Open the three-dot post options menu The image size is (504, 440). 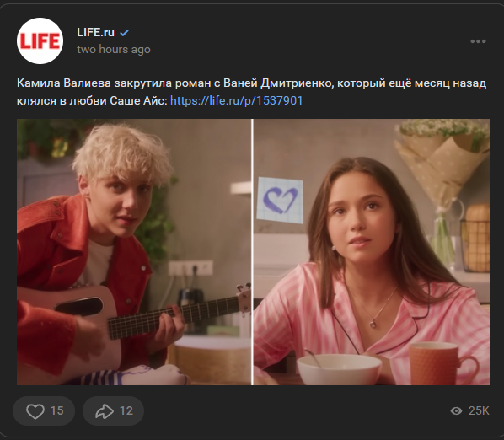pos(478,41)
